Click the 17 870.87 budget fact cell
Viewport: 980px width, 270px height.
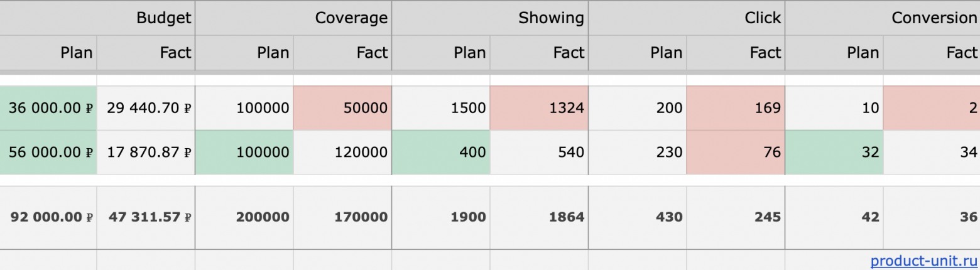pyautogui.click(x=146, y=152)
